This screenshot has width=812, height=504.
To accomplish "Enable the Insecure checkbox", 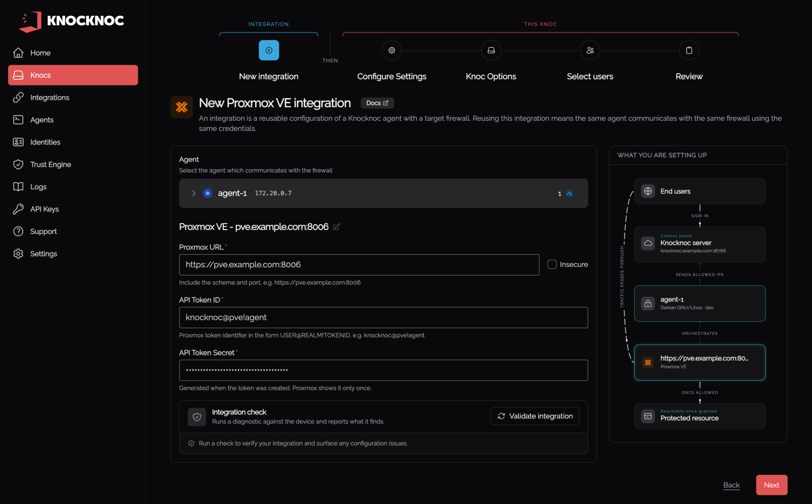I will tap(552, 264).
